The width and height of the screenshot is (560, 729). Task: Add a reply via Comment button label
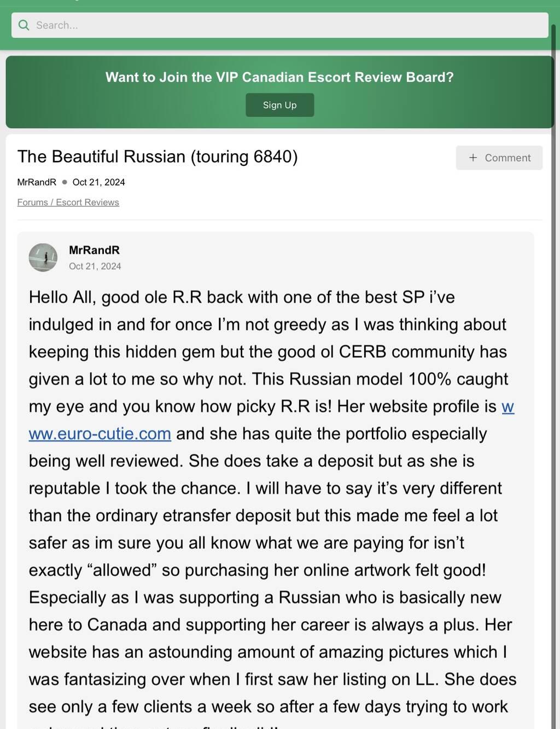click(x=507, y=158)
